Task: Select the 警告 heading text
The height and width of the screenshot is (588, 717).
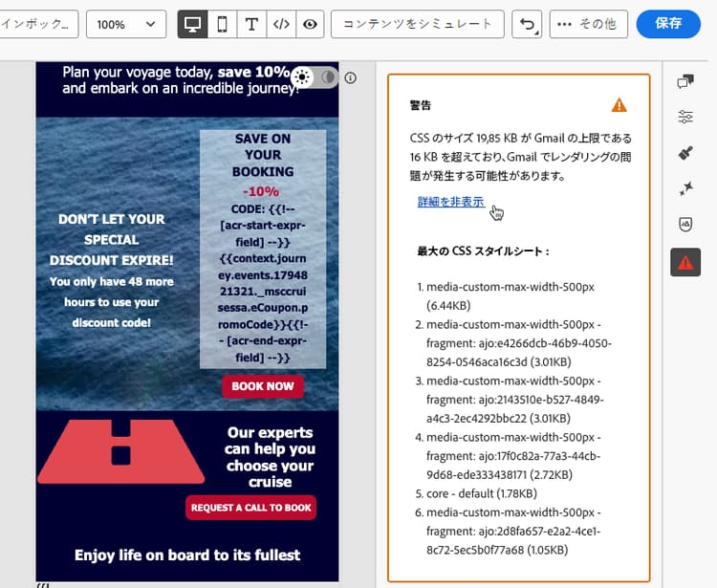Action: [x=421, y=105]
